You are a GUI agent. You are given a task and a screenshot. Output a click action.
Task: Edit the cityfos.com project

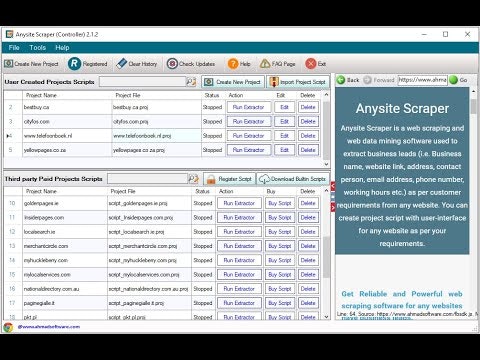tap(284, 122)
